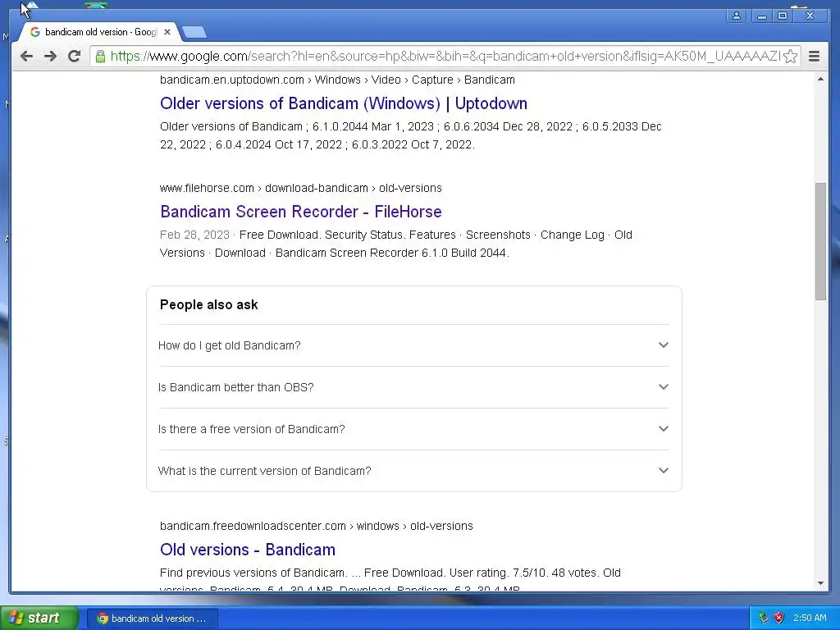Image resolution: width=840 pixels, height=630 pixels.
Task: Go back with the browser back arrow
Action: pos(26,56)
